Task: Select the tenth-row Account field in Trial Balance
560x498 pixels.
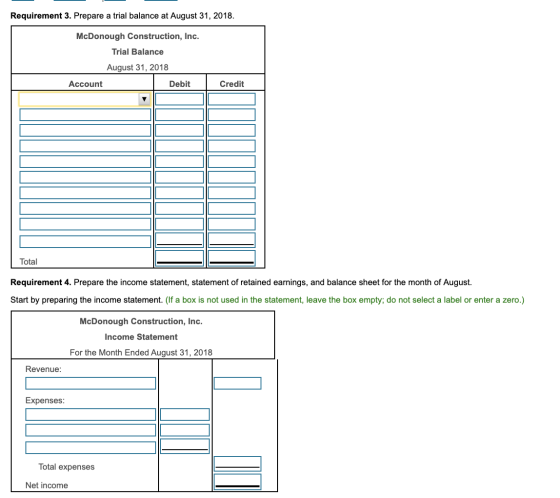Action: coord(85,241)
